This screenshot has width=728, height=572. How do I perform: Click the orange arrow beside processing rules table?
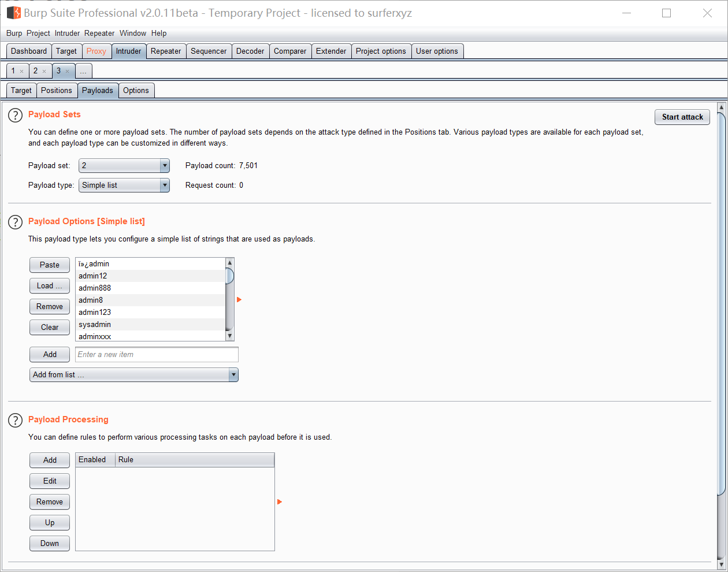pyautogui.click(x=280, y=502)
